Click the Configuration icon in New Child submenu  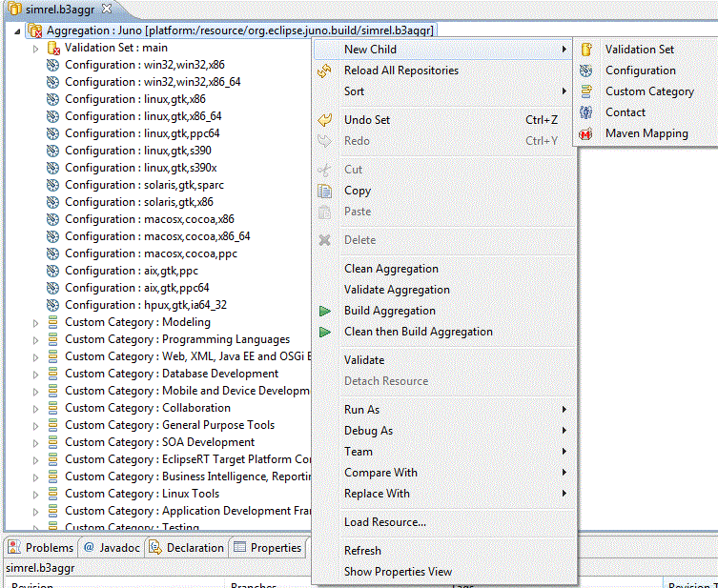586,71
